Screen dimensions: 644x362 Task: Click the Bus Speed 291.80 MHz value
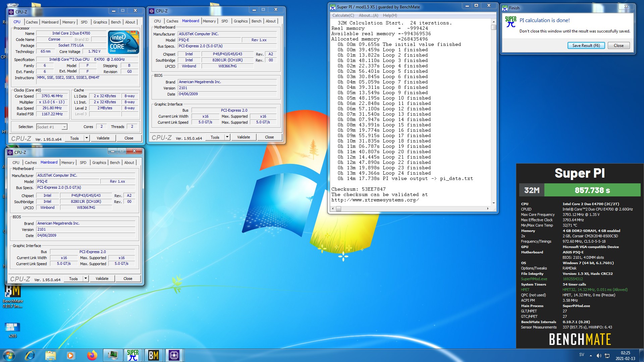(x=52, y=108)
